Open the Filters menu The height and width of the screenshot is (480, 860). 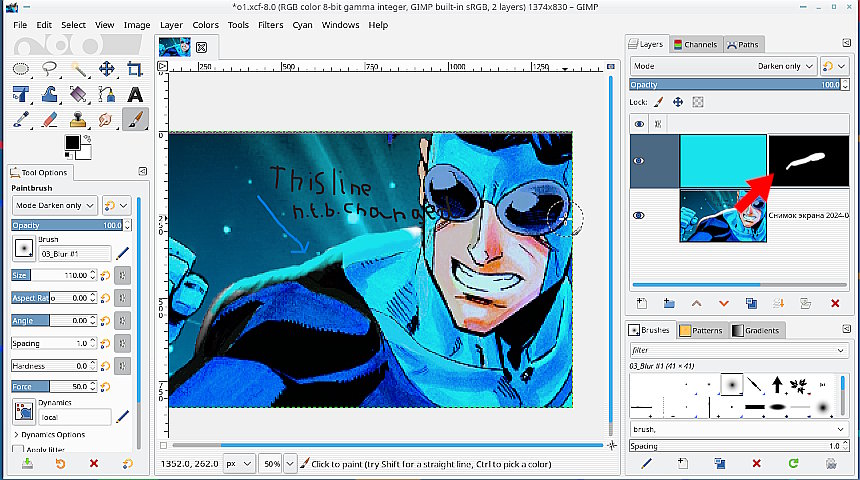[270, 25]
